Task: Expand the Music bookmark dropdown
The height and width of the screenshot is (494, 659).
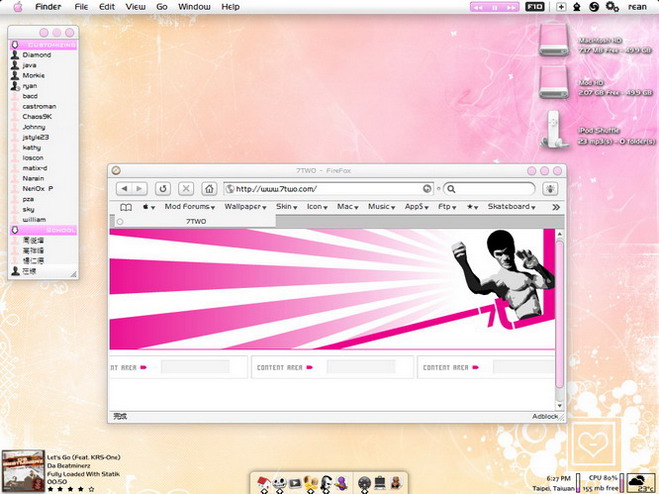Action: [x=382, y=207]
